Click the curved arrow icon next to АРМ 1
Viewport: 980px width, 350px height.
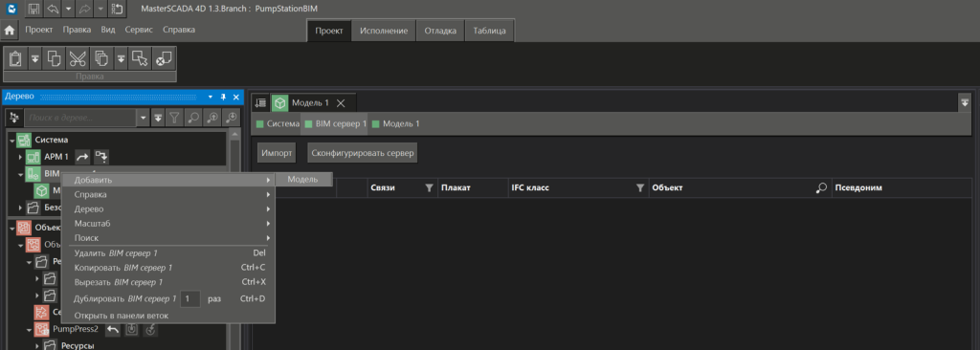[82, 156]
